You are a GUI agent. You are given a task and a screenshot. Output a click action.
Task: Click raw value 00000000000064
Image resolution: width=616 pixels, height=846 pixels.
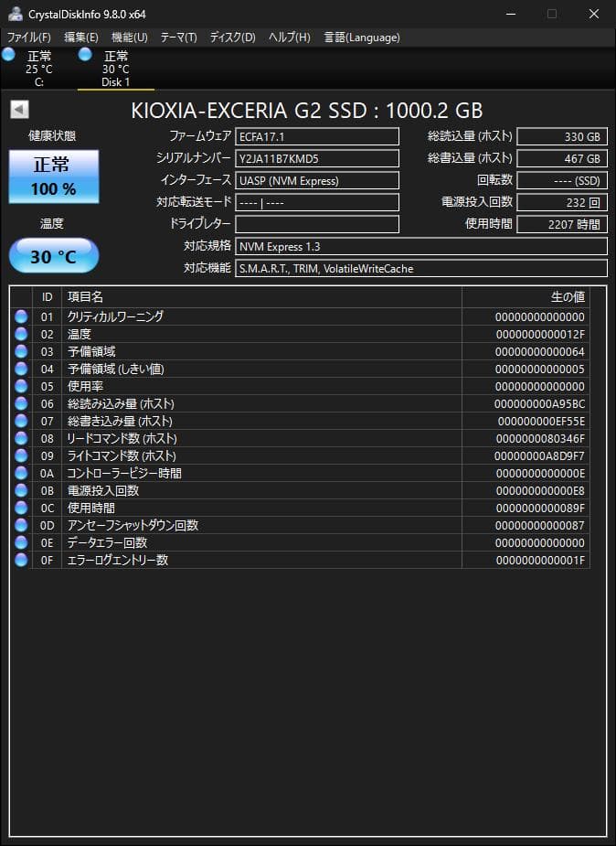point(540,352)
